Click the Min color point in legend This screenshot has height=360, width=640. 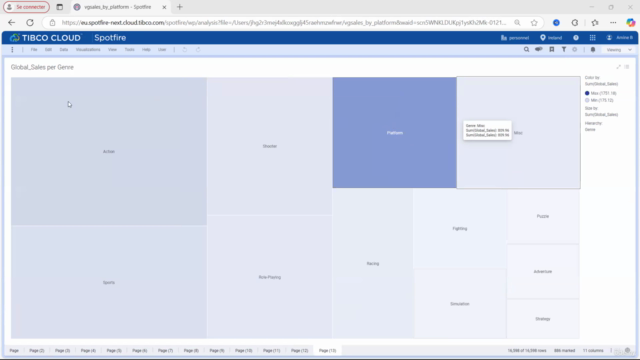587,100
